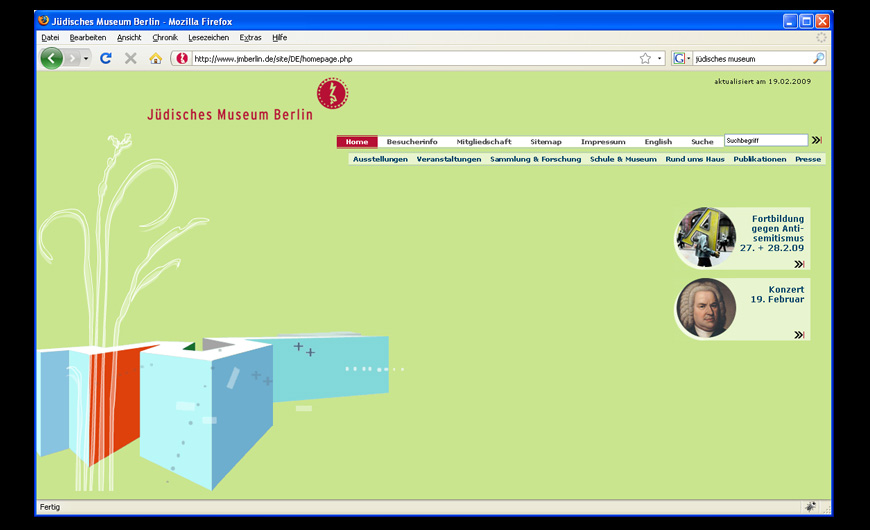Select the Home tab on the site

click(x=357, y=142)
